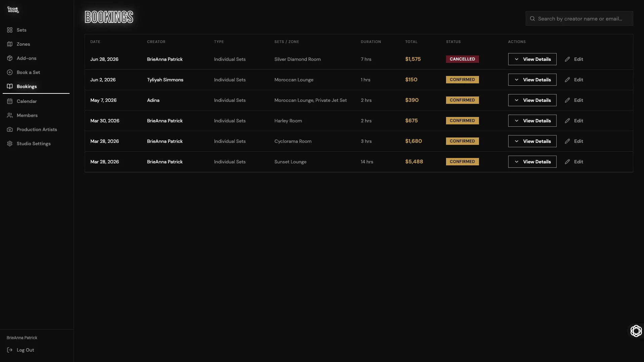Click the Production Artists camera icon
This screenshot has height=362, width=644.
click(x=10, y=129)
